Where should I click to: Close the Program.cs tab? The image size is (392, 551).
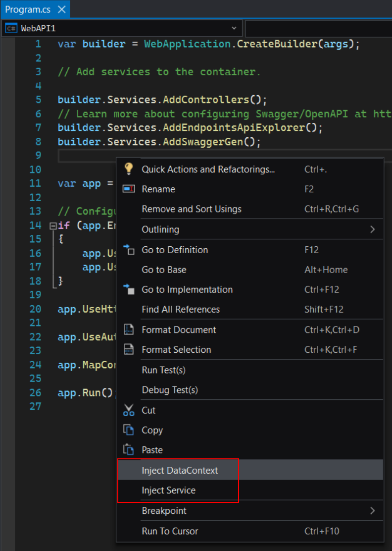(61, 9)
